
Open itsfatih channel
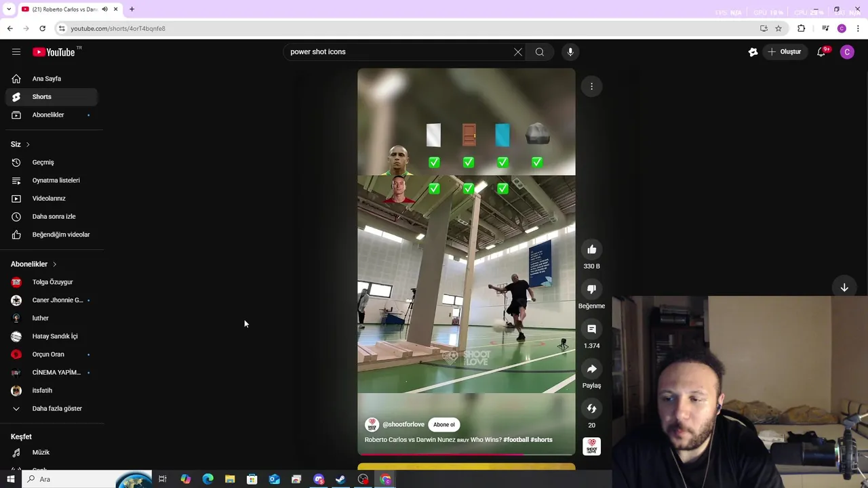coord(52,390)
